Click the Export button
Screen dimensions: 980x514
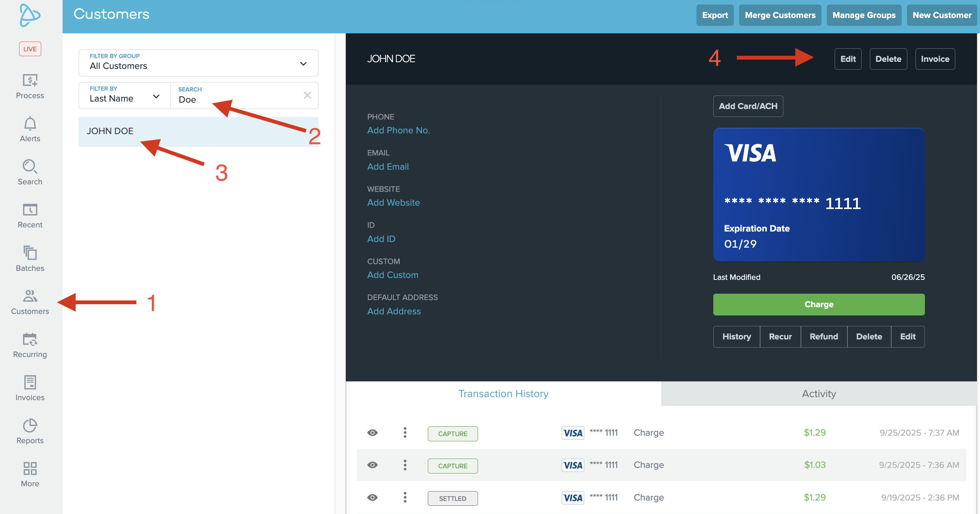[715, 15]
